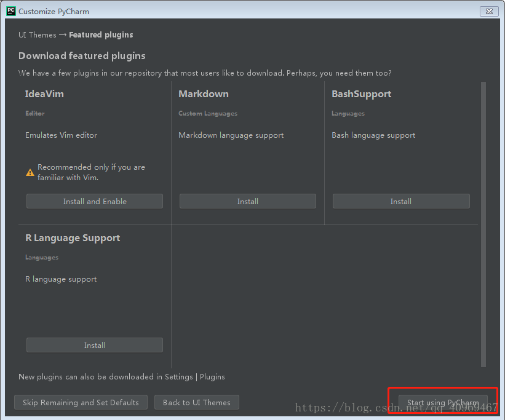This screenshot has height=420, width=505.
Task: Click the 'Download featured plugins' heading
Action: coord(82,56)
